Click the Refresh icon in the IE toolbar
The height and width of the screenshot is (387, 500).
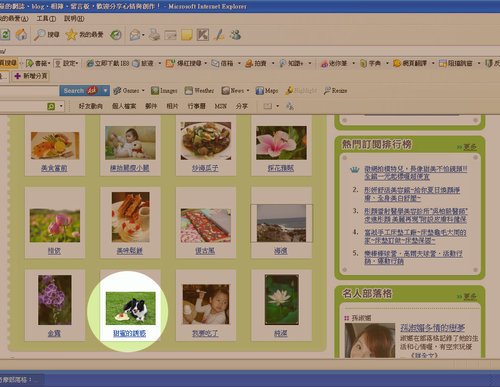click(5, 34)
